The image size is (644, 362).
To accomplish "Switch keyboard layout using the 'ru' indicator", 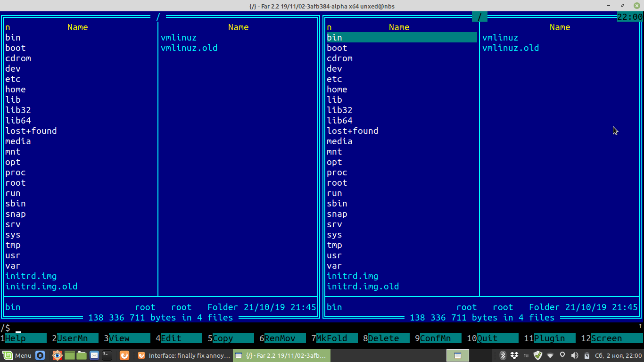I will click(526, 355).
